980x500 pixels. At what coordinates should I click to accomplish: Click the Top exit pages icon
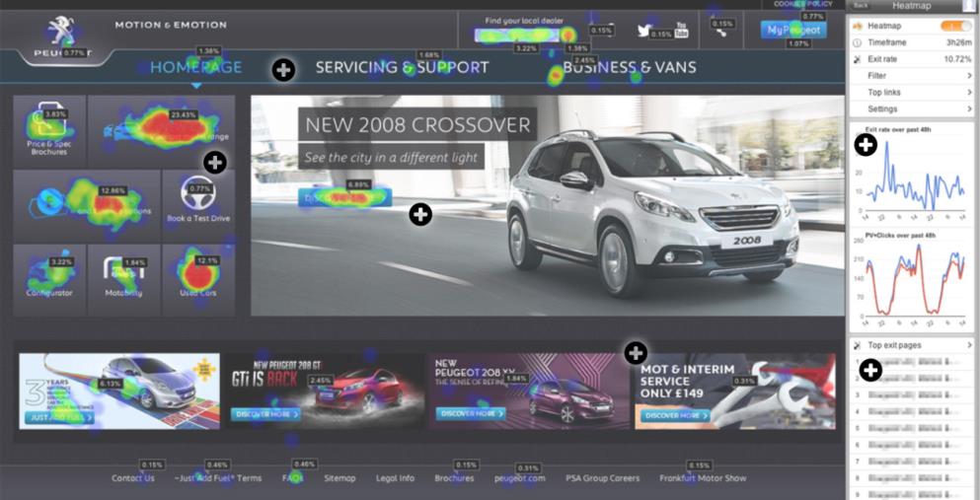[858, 344]
